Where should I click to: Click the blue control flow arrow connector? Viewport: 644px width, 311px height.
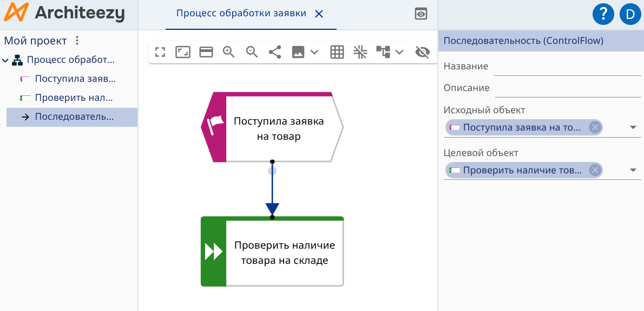point(272,189)
